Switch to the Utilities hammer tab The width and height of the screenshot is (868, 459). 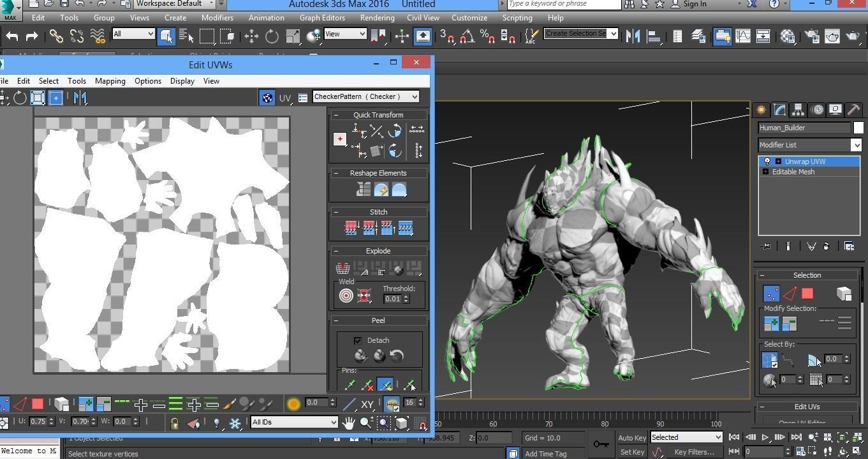click(x=853, y=110)
